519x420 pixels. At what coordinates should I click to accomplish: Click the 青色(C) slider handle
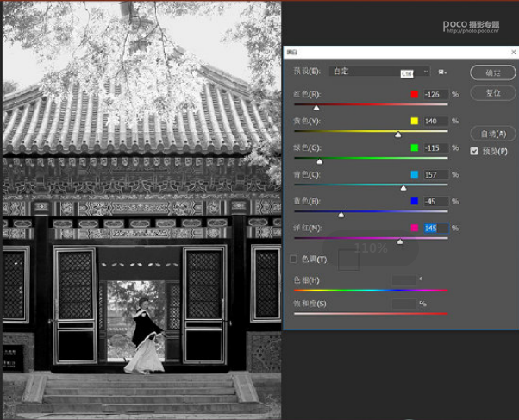pos(403,188)
